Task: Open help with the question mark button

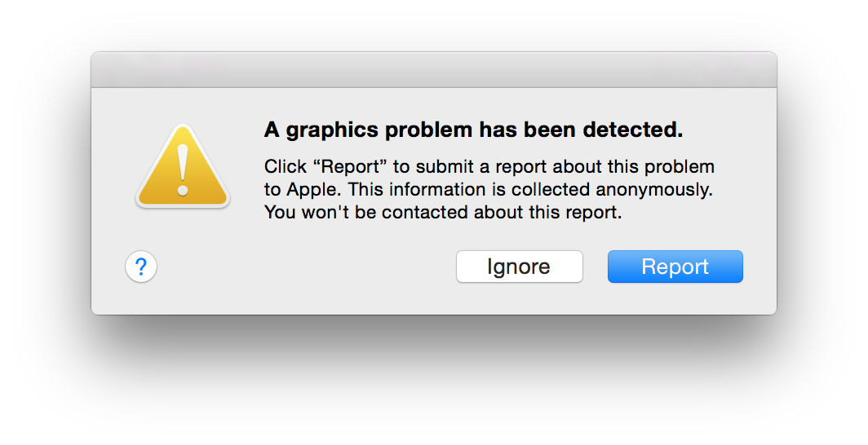Action: tap(141, 267)
